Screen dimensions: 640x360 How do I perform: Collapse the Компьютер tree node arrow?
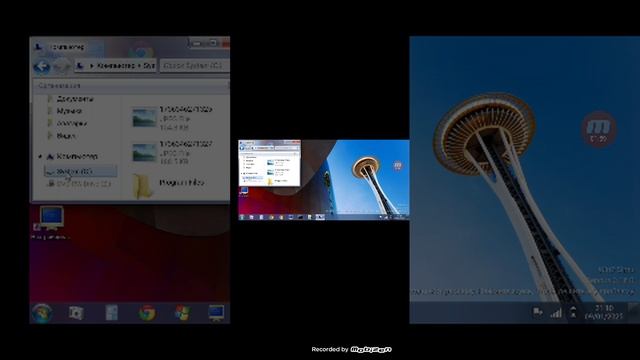(x=40, y=156)
